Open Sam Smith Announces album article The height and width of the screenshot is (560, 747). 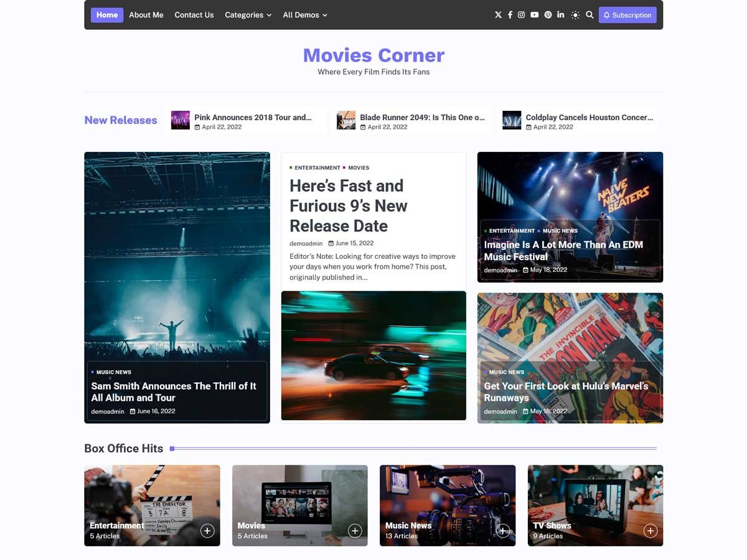[174, 392]
